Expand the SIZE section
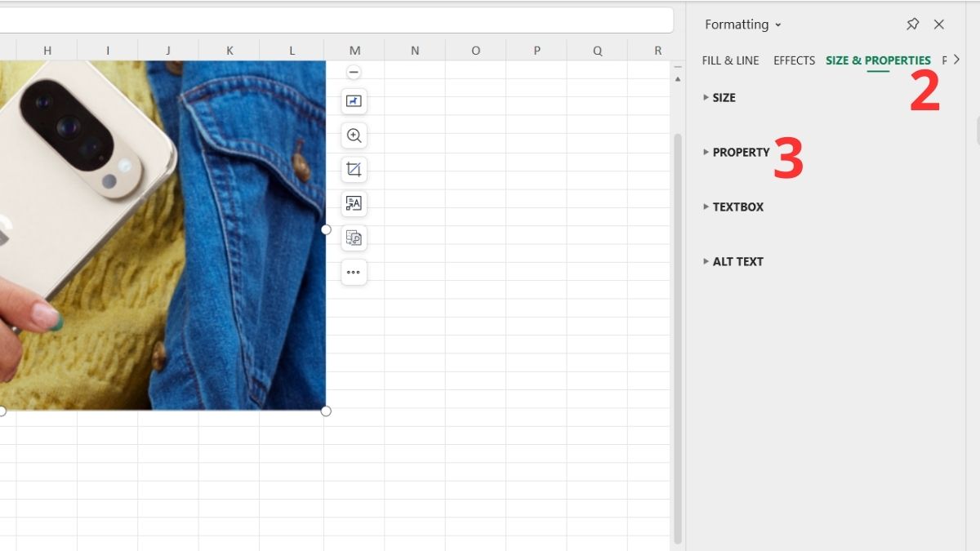This screenshot has height=551, width=980. 722,97
